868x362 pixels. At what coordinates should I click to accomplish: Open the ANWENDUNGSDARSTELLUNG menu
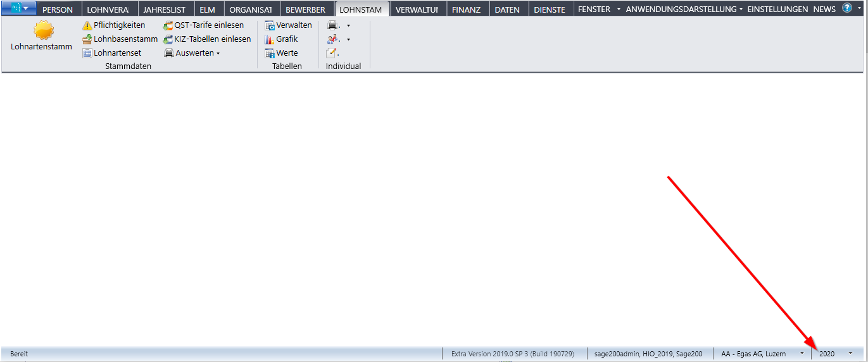684,9
